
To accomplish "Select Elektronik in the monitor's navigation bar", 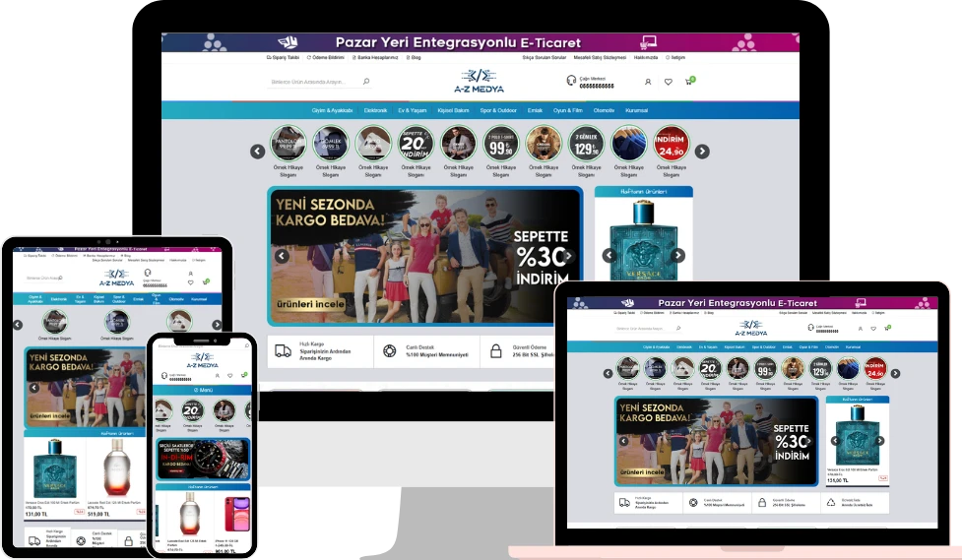I will tap(375, 110).
